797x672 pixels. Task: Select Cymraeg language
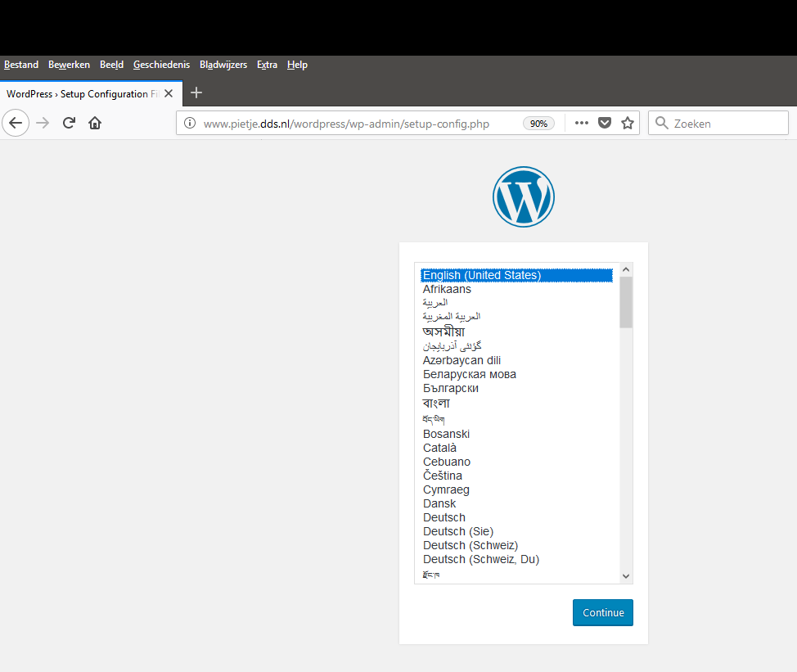tap(516, 489)
